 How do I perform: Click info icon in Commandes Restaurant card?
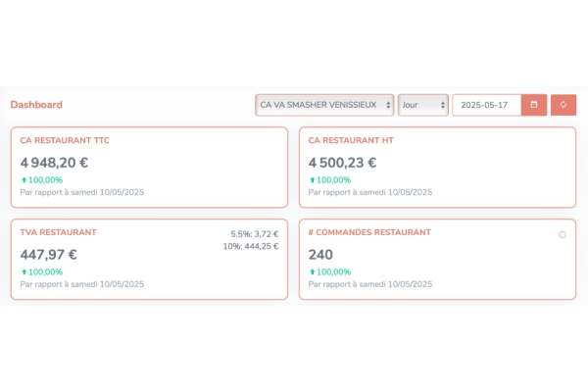point(563,234)
